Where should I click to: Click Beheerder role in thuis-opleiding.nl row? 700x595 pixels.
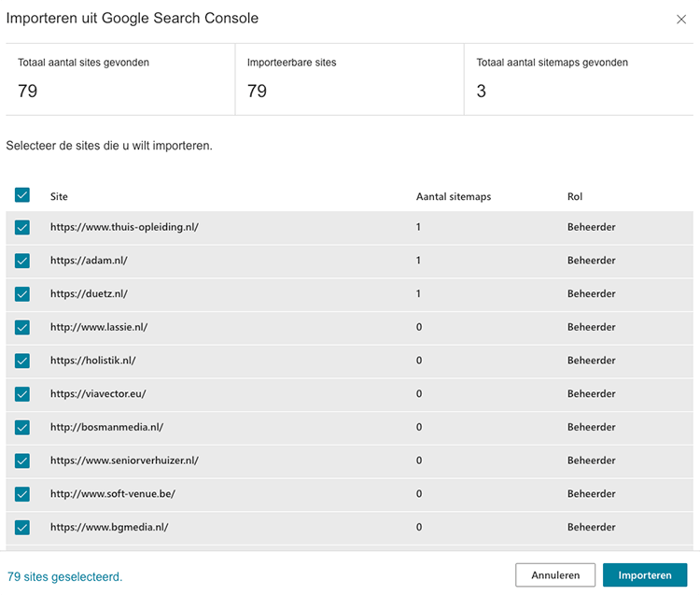(x=592, y=227)
